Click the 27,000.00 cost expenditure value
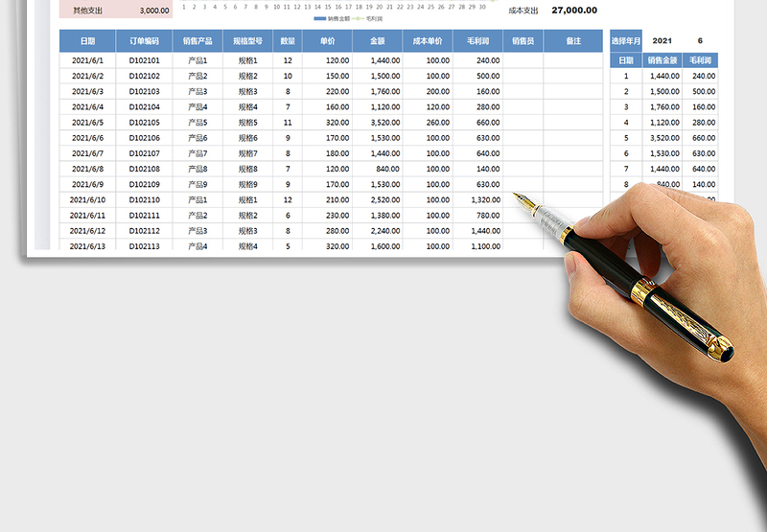Viewport: 767px width, 532px height. pyautogui.click(x=573, y=11)
